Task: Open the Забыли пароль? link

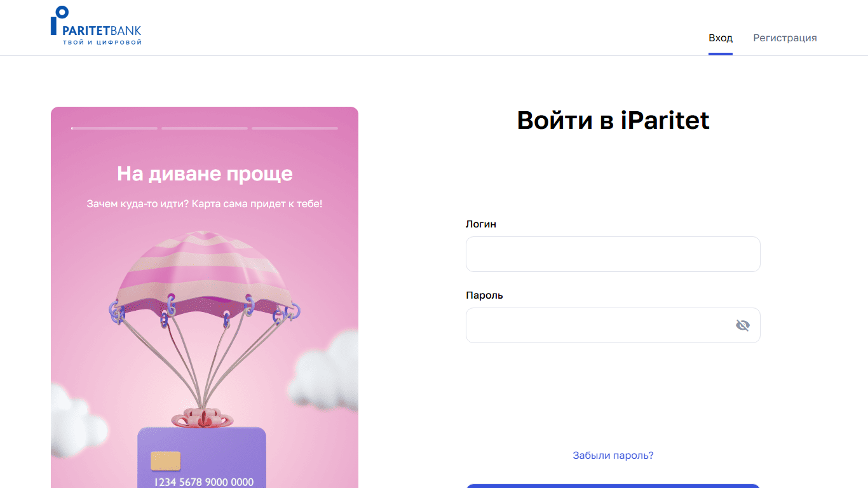Action: coord(613,456)
